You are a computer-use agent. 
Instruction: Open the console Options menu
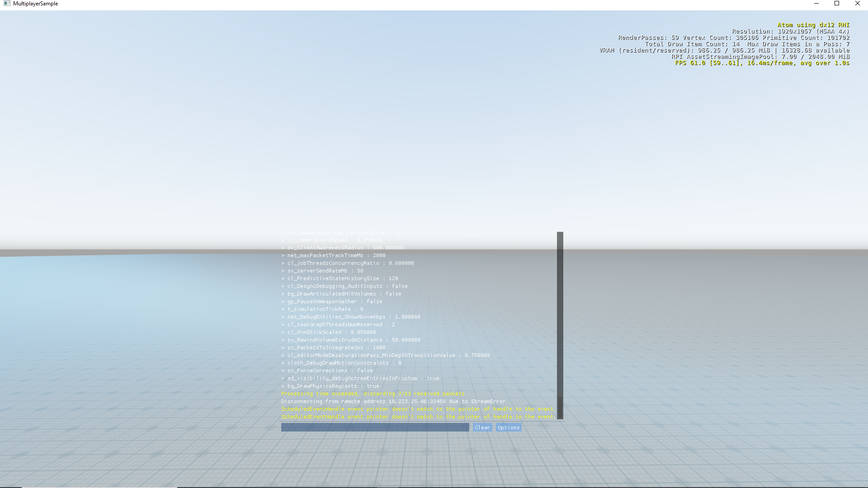[x=508, y=427]
